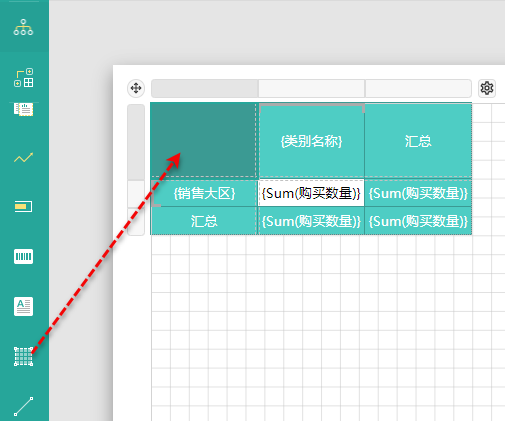Open matrix settings gear button
This screenshot has height=421, width=505.
point(487,88)
